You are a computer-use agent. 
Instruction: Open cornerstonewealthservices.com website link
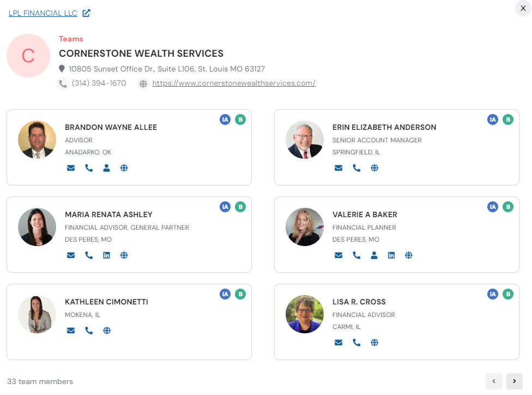[234, 83]
